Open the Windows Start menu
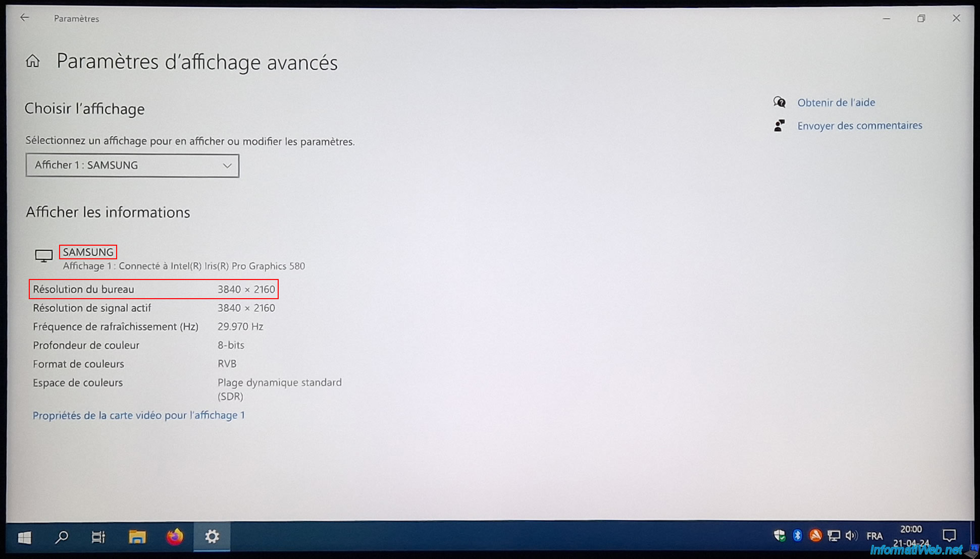This screenshot has width=980, height=559. [24, 537]
